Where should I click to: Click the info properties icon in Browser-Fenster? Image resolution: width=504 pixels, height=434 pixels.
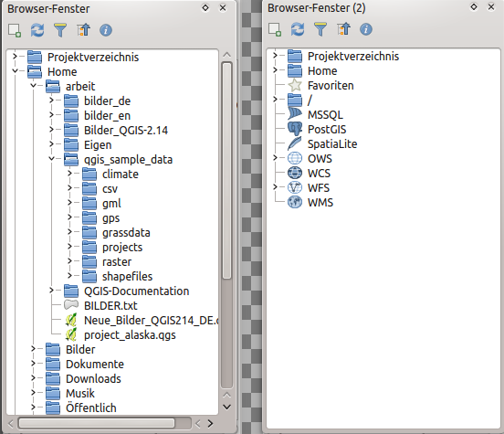(x=106, y=30)
